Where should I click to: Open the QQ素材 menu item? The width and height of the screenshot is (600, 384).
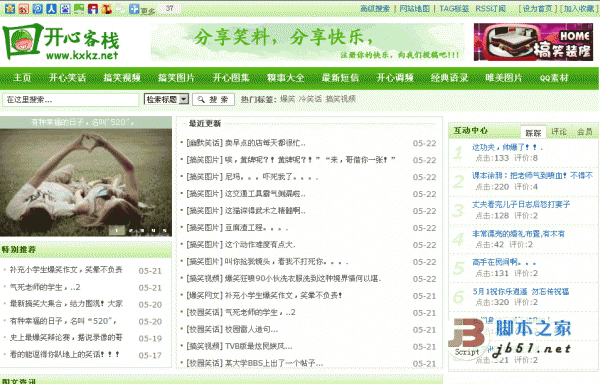(554, 78)
